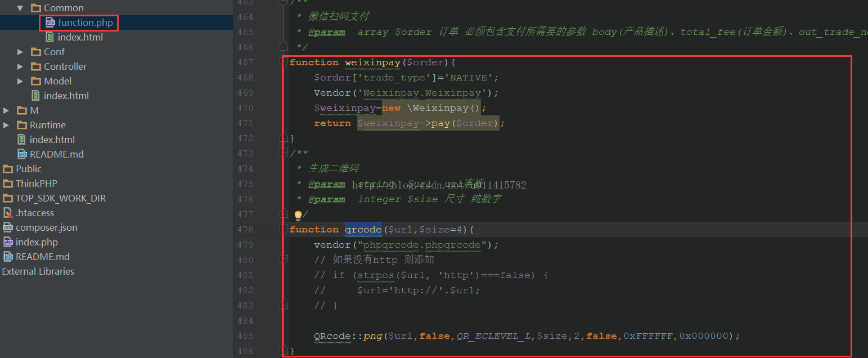Click the PHP file icon of function.php
This screenshot has height=358, width=868.
pyautogui.click(x=50, y=23)
